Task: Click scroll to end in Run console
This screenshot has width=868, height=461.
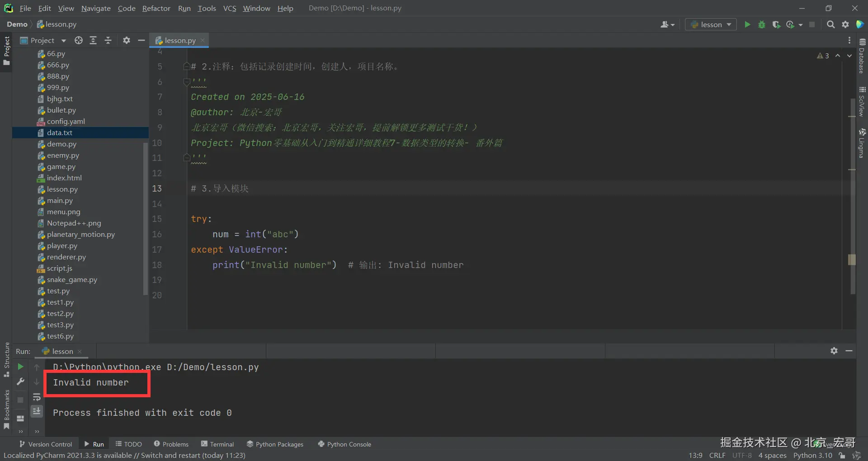Action: pos(37,411)
